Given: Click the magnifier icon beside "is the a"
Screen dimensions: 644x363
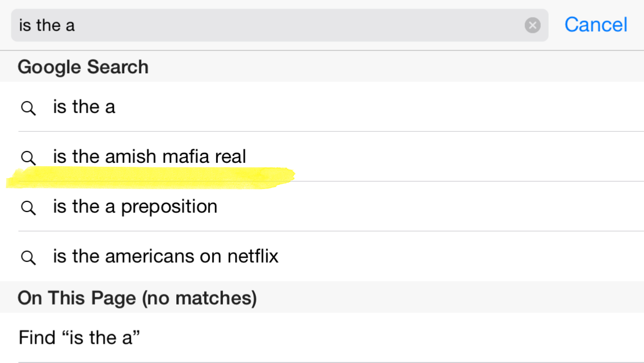Looking at the screenshot, I should pyautogui.click(x=28, y=108).
